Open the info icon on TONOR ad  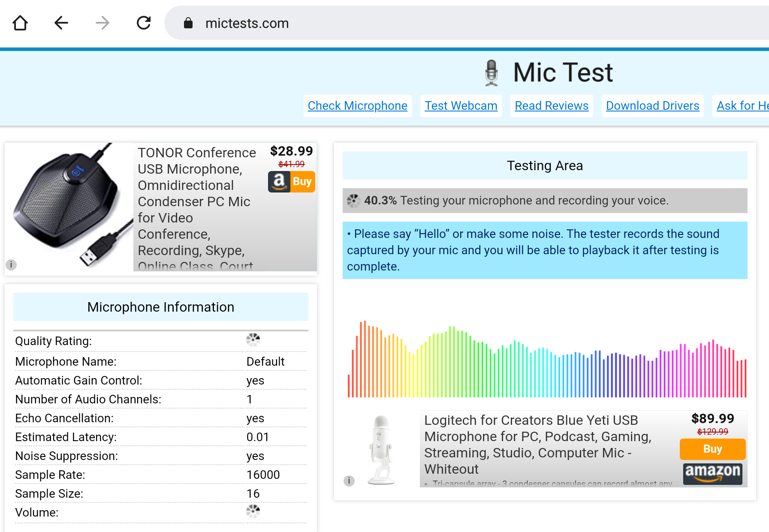11,265
